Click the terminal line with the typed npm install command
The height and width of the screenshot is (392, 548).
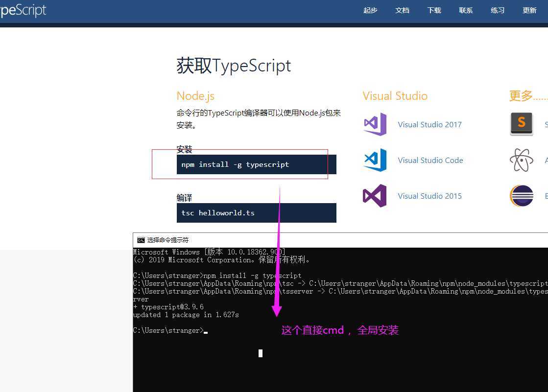217,276
